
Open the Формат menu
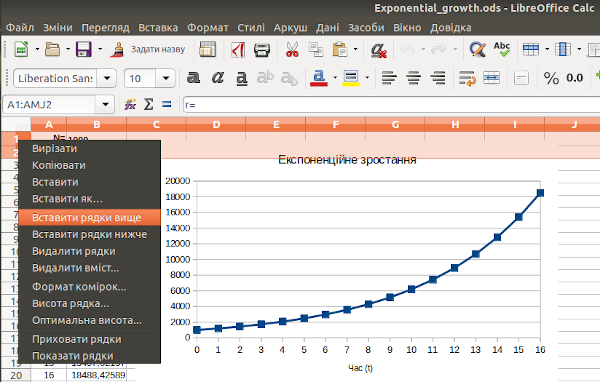(208, 28)
